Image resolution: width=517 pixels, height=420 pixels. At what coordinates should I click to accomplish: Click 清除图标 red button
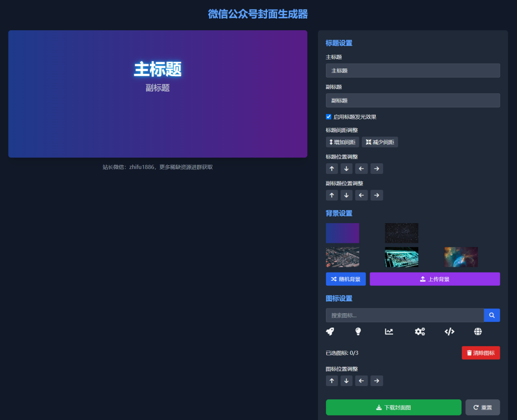tap(481, 353)
